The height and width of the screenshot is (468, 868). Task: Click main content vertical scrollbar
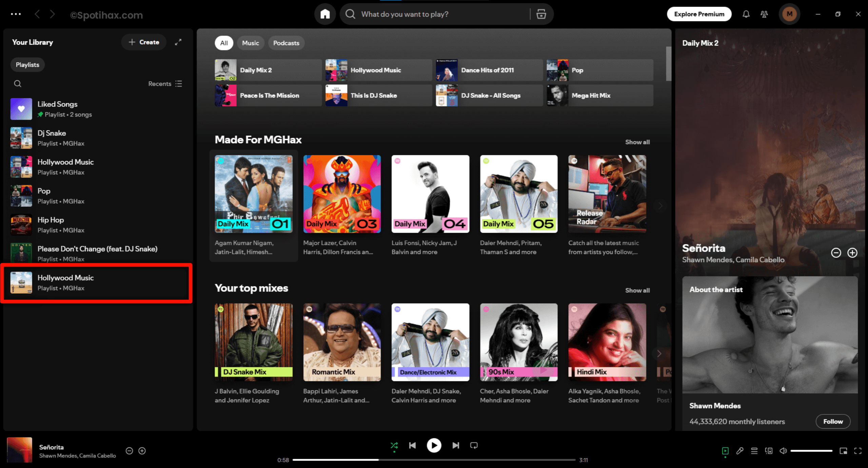coord(668,64)
